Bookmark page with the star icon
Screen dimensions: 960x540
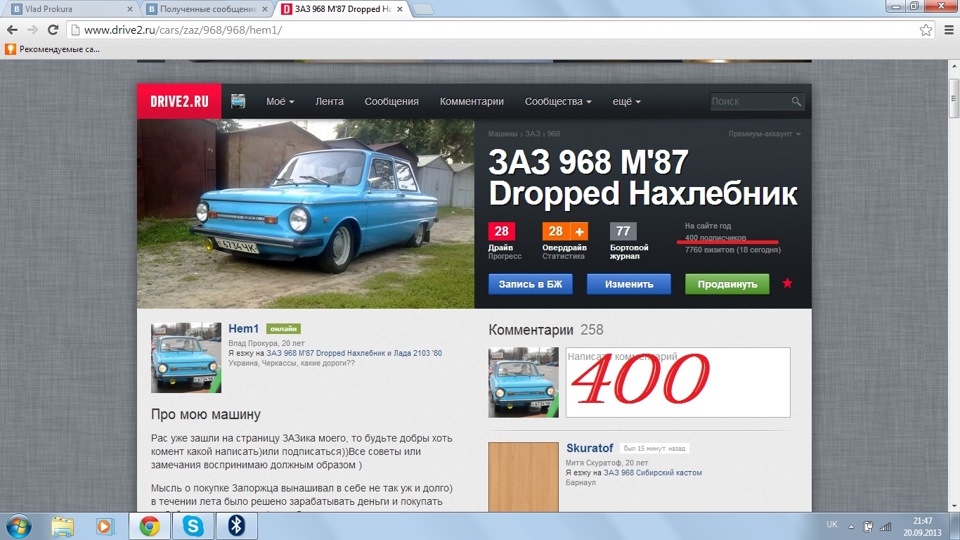(x=926, y=29)
